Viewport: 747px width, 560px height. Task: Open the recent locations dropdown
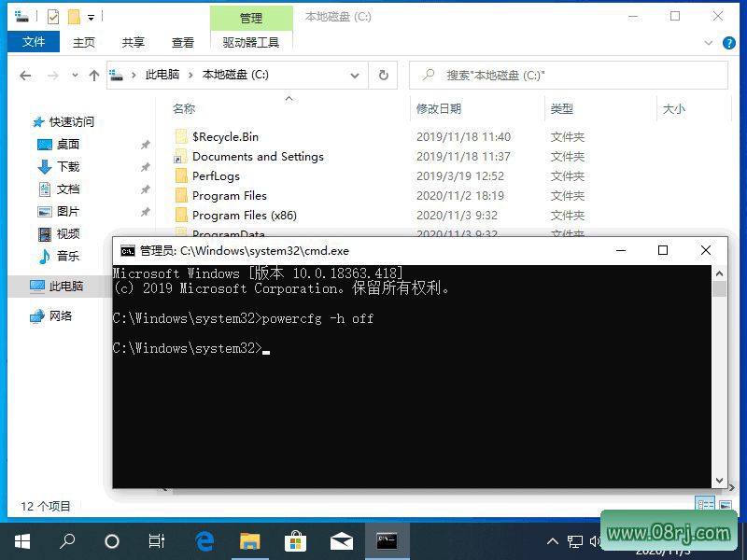(x=75, y=76)
